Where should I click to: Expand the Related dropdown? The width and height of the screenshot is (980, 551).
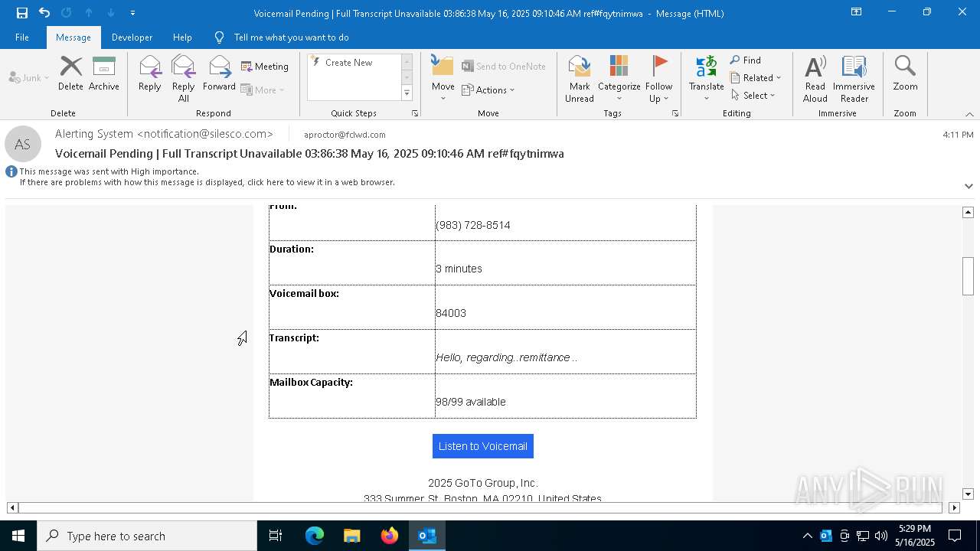point(756,78)
